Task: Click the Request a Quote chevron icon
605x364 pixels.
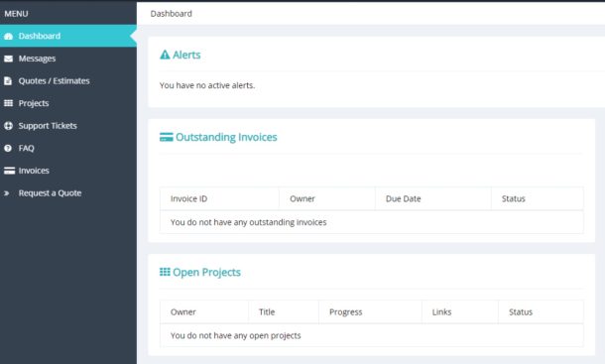Action: tap(7, 193)
